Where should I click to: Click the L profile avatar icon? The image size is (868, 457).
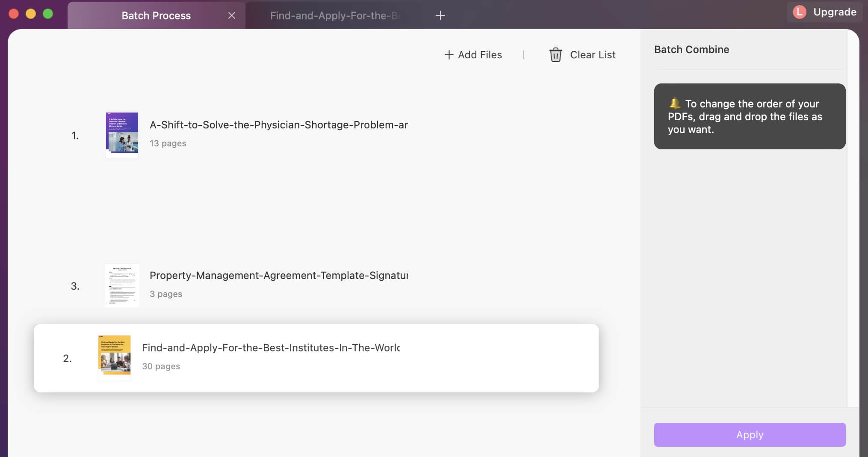click(x=800, y=12)
